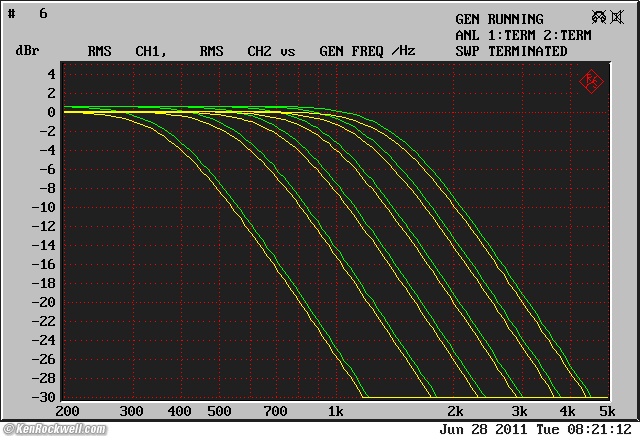Select the dBr unit label
The image size is (640, 436).
(27, 51)
